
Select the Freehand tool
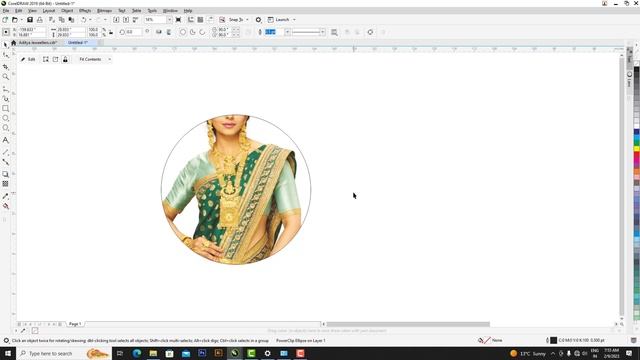pos(6,89)
